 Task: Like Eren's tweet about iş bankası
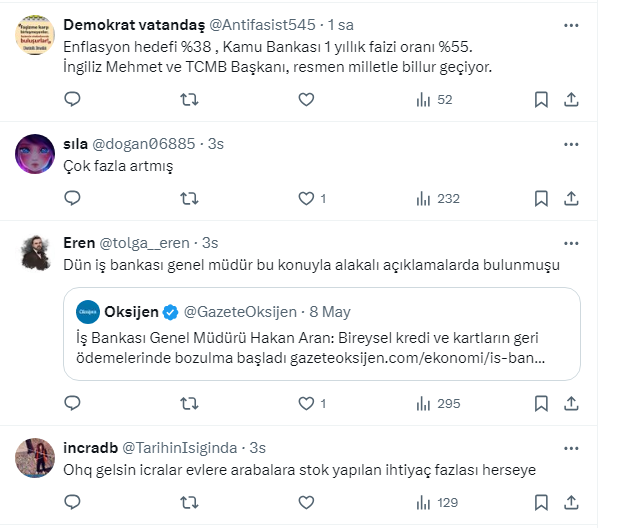tap(306, 403)
